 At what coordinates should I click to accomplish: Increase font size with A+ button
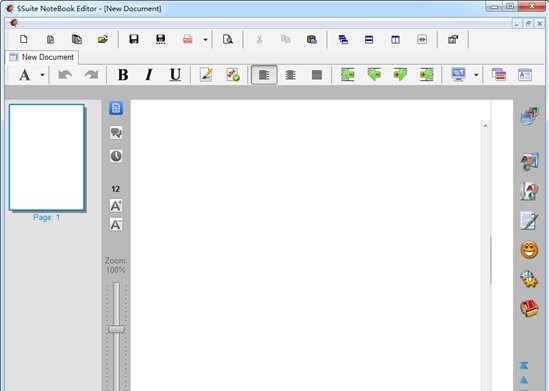coord(116,205)
